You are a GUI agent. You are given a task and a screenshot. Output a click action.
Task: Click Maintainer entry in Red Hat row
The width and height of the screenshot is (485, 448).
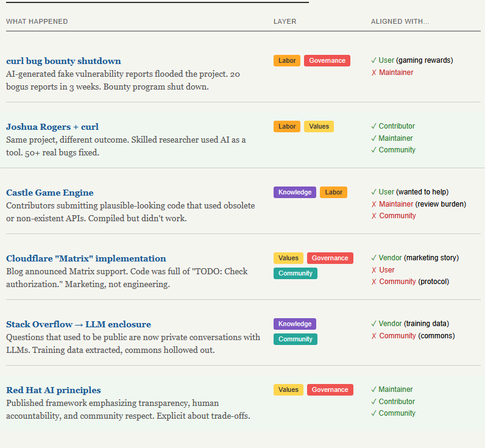tap(392, 389)
